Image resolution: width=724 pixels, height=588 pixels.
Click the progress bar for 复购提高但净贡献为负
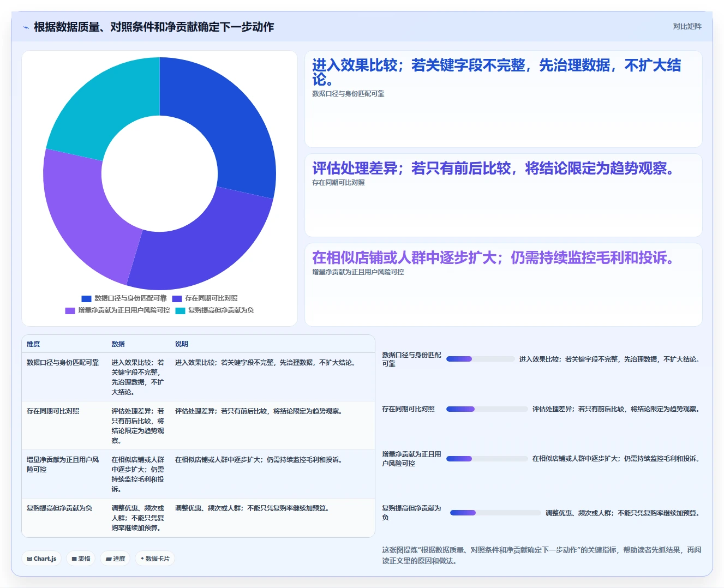point(495,513)
